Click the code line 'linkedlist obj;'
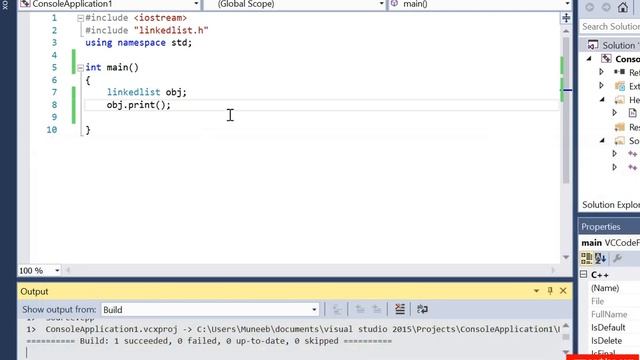Viewport: 640px width, 360px height. click(x=147, y=92)
